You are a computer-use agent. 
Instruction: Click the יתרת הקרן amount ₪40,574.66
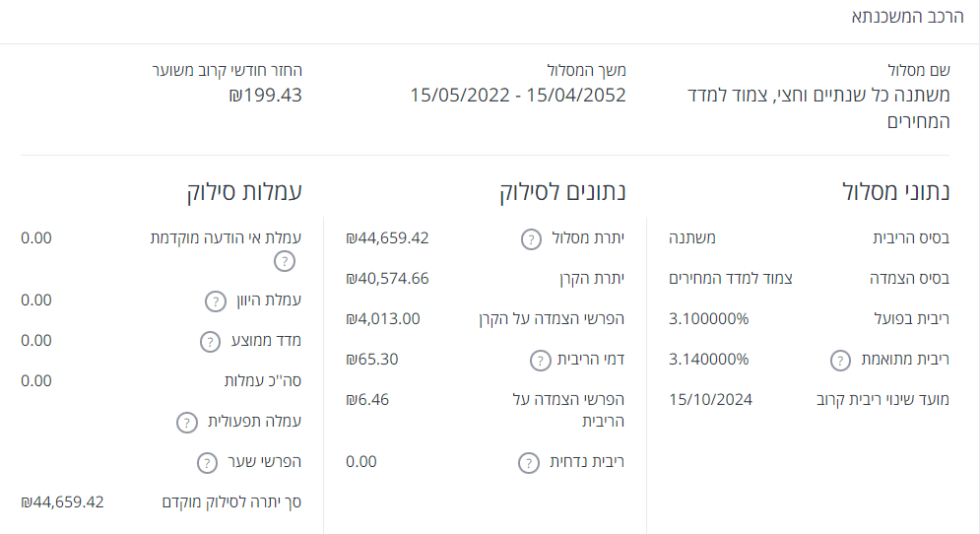click(x=387, y=278)
